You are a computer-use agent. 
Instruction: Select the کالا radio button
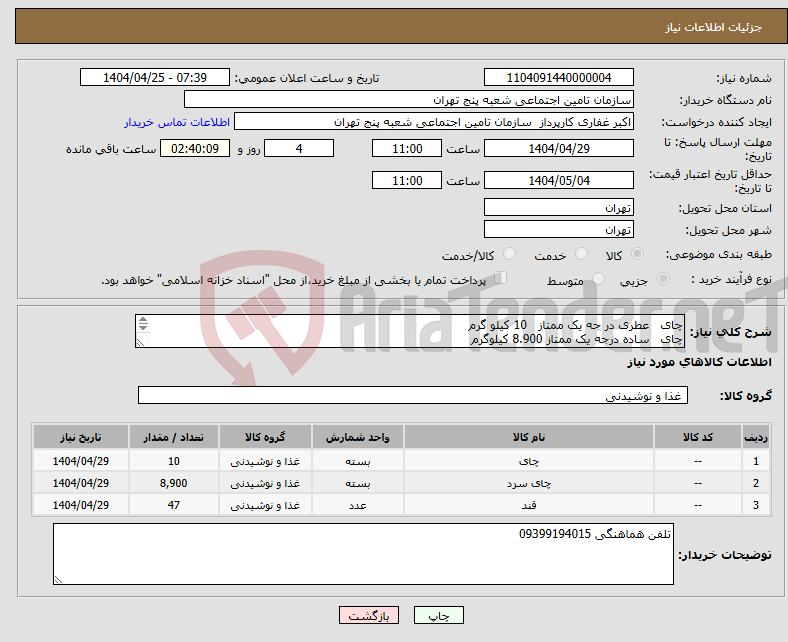click(x=637, y=254)
